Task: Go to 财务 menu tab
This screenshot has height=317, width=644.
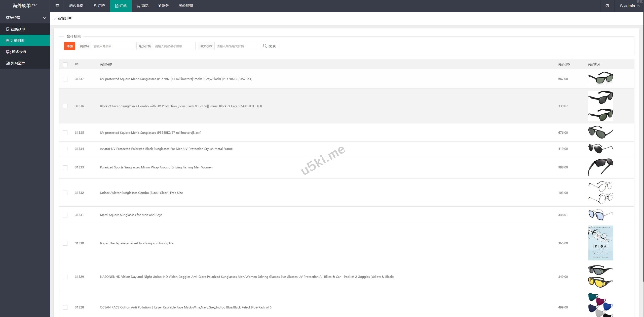Action: pos(163,6)
